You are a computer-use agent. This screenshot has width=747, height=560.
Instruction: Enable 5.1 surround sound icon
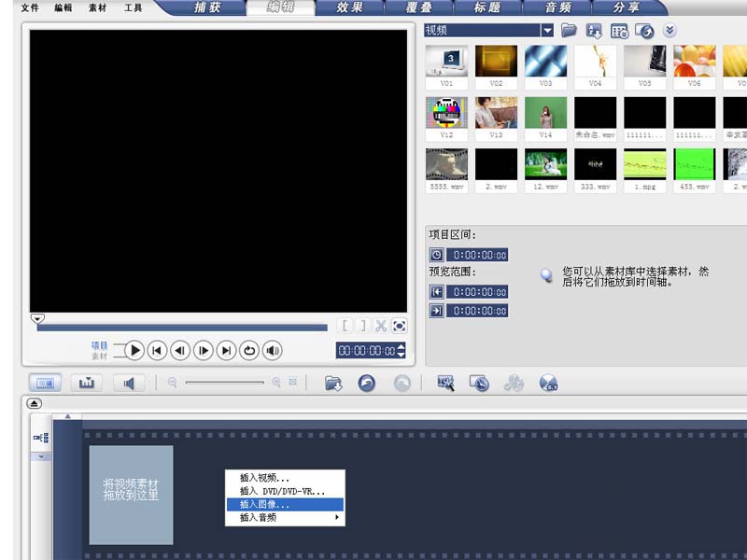[x=548, y=383]
